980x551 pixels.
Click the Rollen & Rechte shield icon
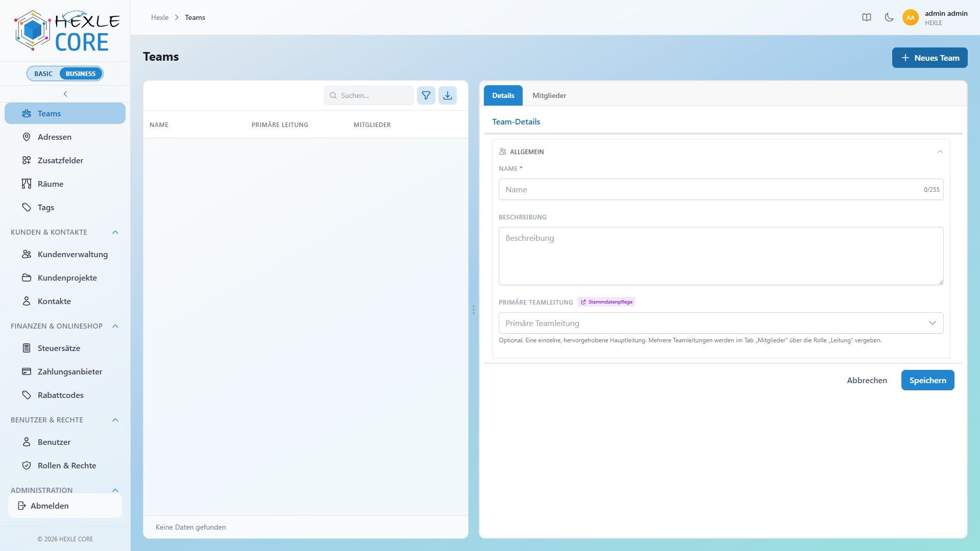point(27,465)
